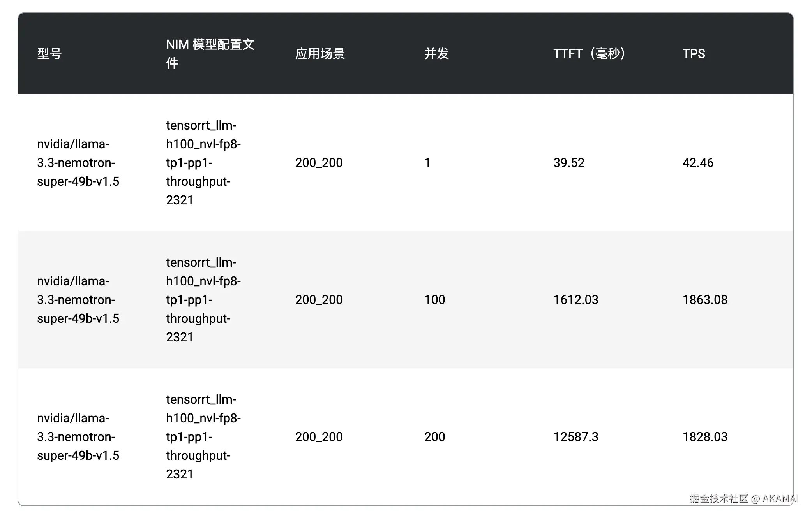Select the 应用场景 column header
Image resolution: width=812 pixels, height=517 pixels.
(x=320, y=54)
